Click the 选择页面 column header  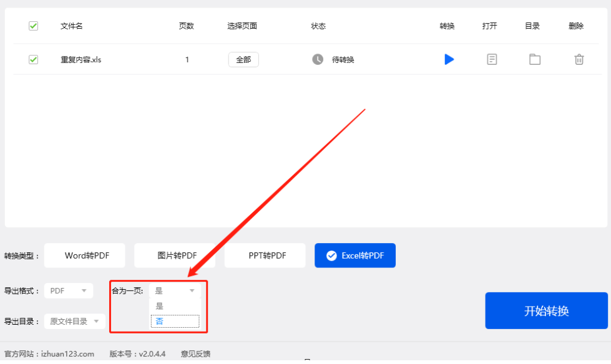[x=242, y=26]
